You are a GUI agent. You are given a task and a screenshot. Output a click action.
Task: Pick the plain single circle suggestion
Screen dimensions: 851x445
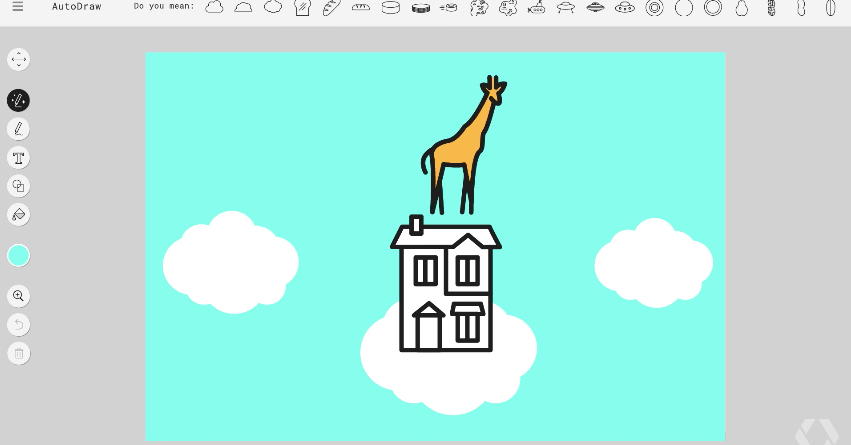click(x=684, y=8)
